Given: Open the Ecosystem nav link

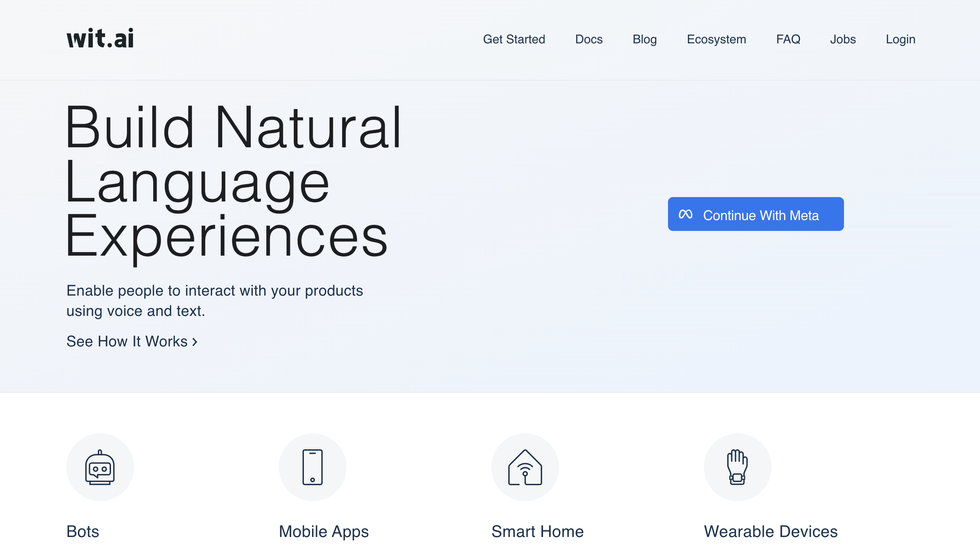Looking at the screenshot, I should click(x=716, y=39).
